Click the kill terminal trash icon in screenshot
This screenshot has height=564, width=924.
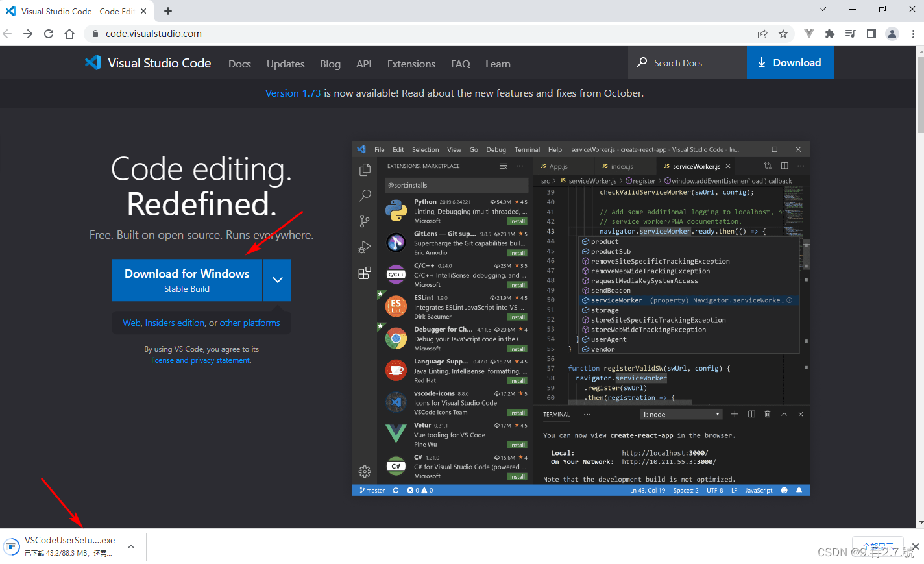(768, 414)
